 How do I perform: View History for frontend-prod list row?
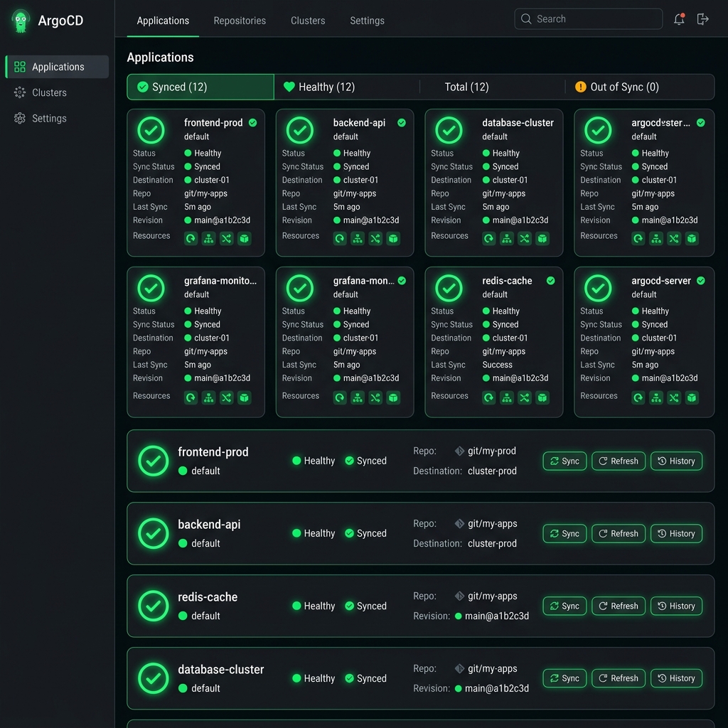(x=677, y=461)
